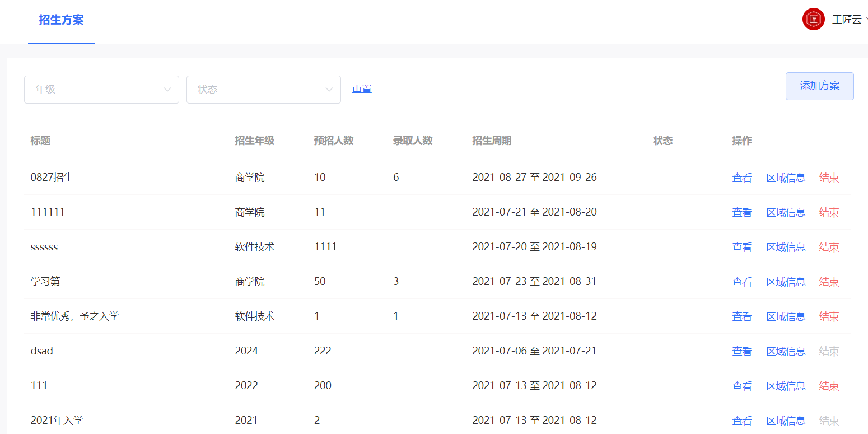Open the 年级 grade filter dropdown
This screenshot has height=434, width=868.
tap(101, 90)
